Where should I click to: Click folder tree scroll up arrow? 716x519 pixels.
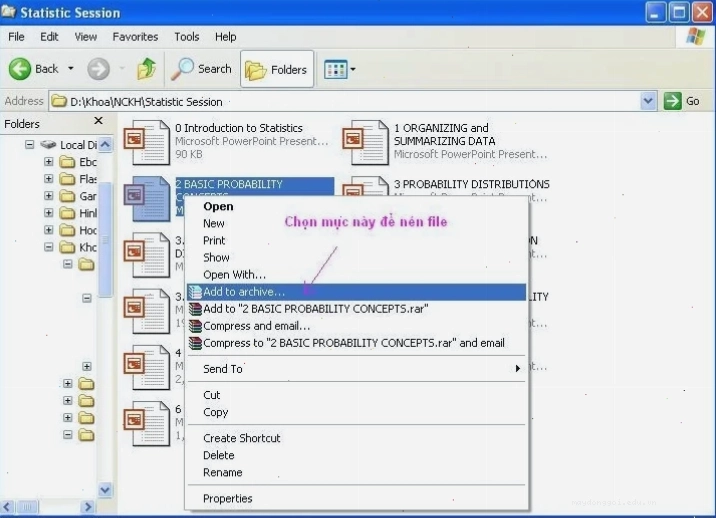[x=105, y=145]
